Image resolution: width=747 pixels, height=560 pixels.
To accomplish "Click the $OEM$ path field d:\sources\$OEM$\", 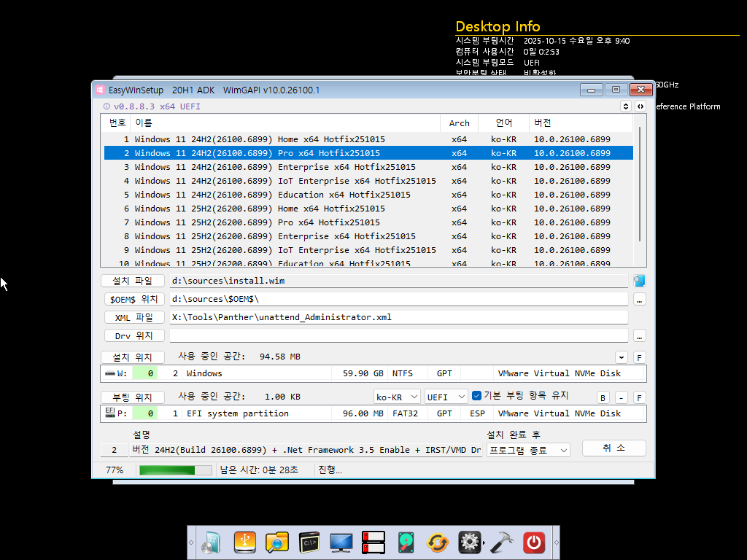I will click(x=399, y=299).
